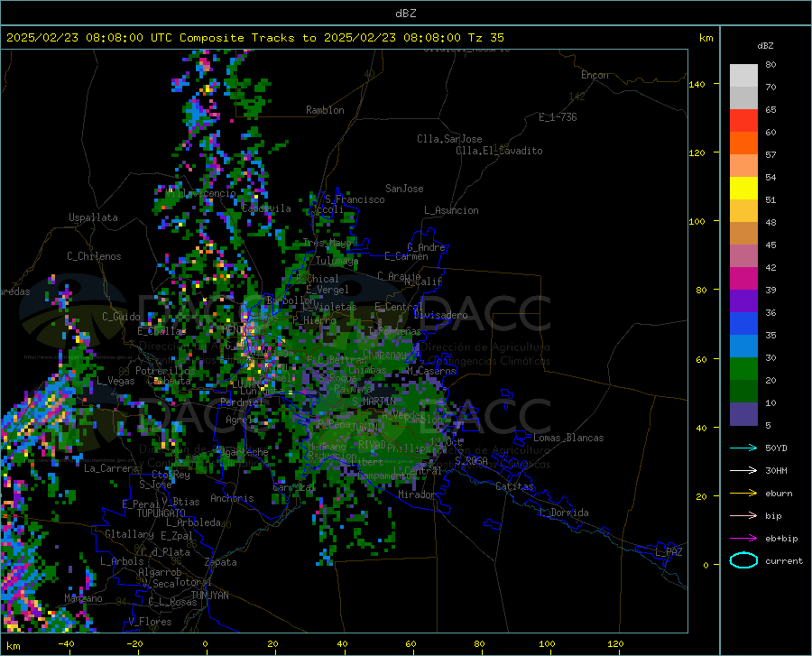
Task: Click the E_1-736 map label
Action: click(x=558, y=117)
